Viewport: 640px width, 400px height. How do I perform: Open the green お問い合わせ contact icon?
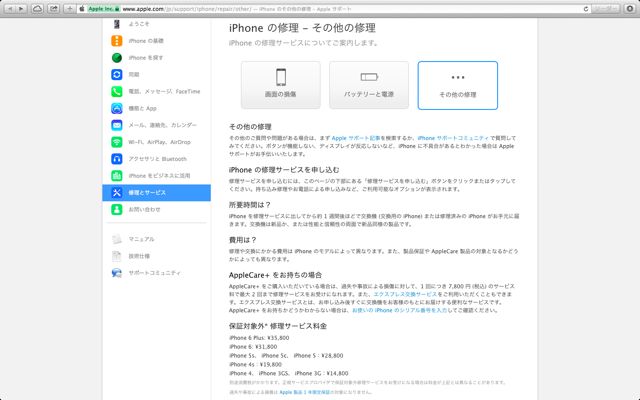(117, 209)
